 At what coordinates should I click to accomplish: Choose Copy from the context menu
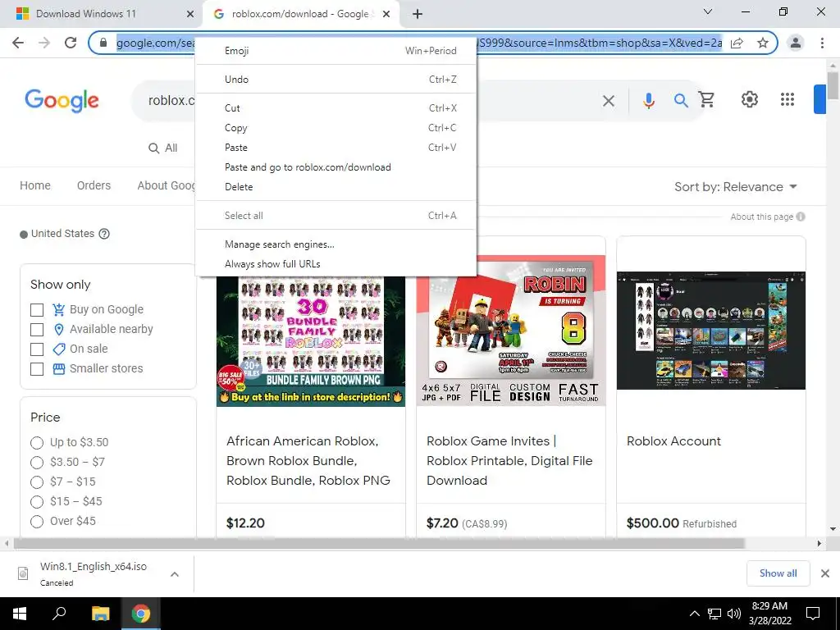point(336,128)
